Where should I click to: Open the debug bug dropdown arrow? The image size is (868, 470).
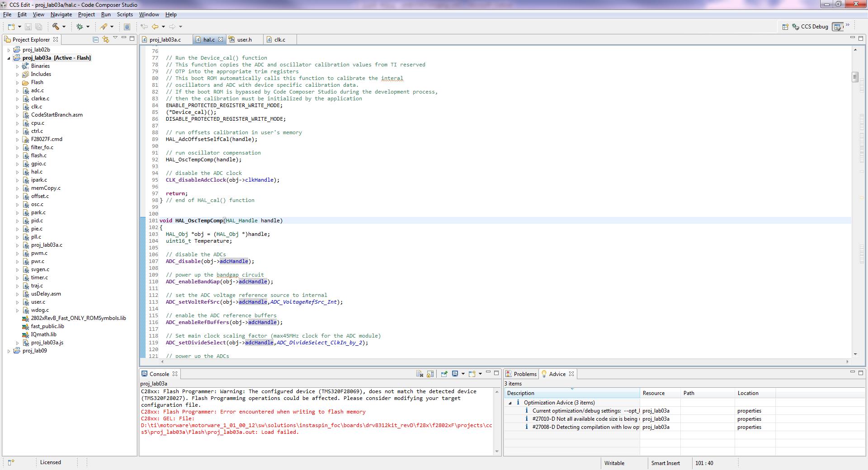[x=88, y=27]
